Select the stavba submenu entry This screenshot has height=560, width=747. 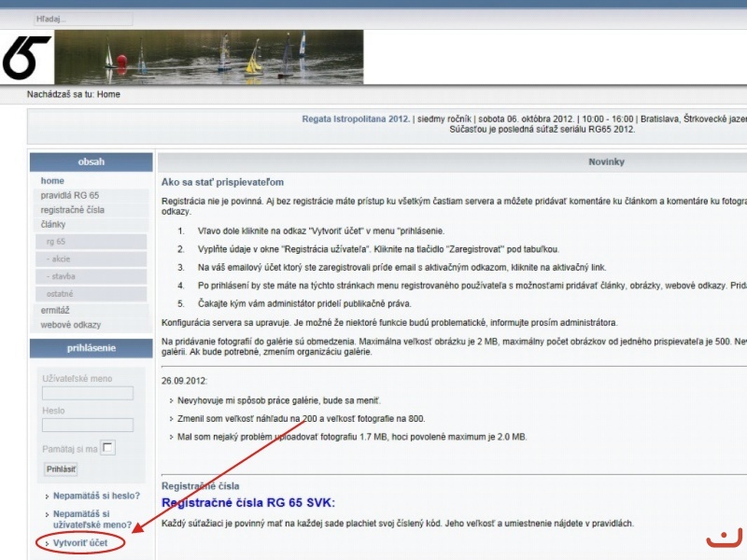pyautogui.click(x=61, y=276)
